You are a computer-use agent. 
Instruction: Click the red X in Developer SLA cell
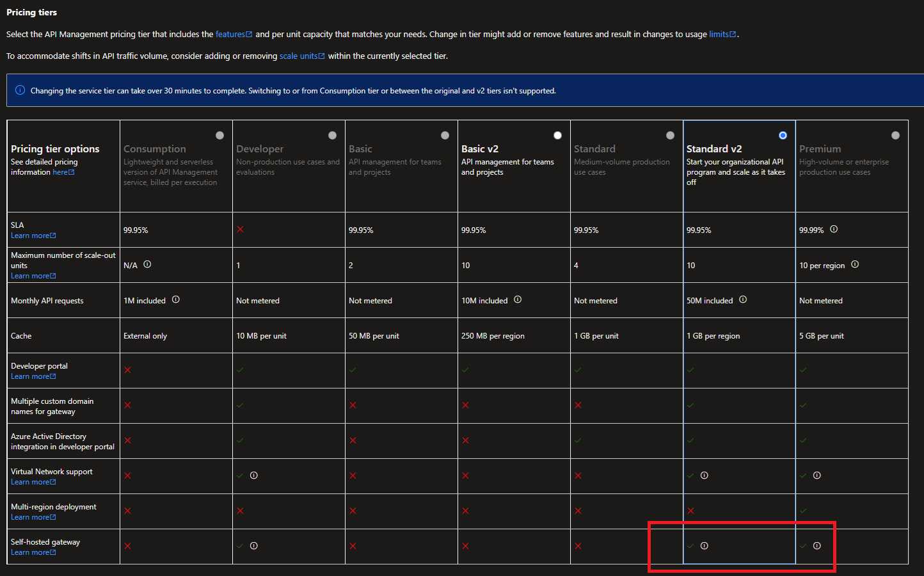point(240,229)
